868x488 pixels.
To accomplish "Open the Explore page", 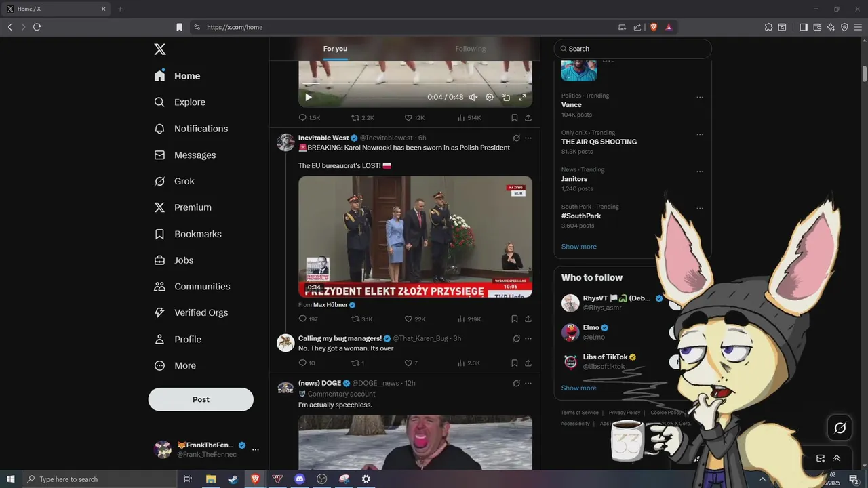I will (x=180, y=102).
